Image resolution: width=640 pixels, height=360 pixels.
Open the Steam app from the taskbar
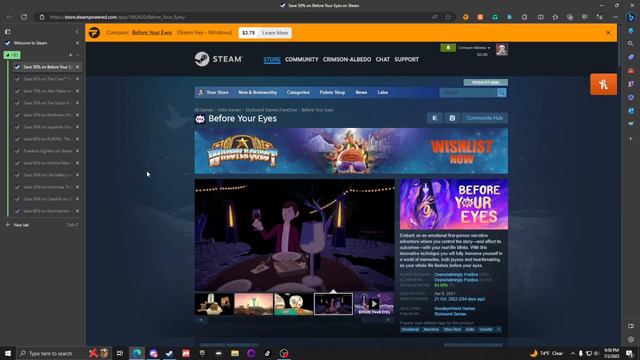click(x=169, y=353)
